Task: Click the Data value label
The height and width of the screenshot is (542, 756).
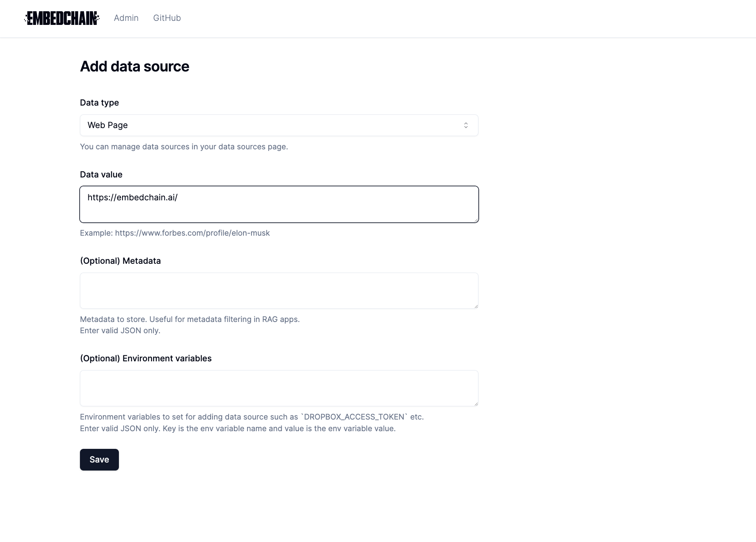Action: click(101, 175)
